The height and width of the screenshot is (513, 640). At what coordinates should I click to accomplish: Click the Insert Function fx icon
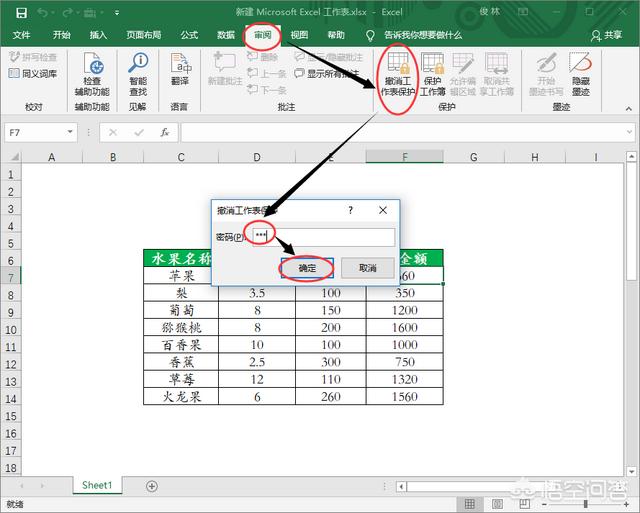pyautogui.click(x=164, y=132)
